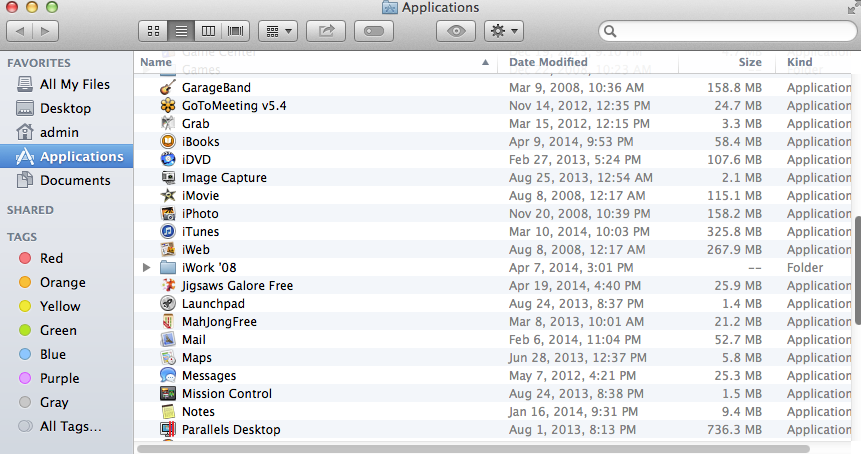
Task: Open the Arrange items dropdown
Action: (278, 31)
